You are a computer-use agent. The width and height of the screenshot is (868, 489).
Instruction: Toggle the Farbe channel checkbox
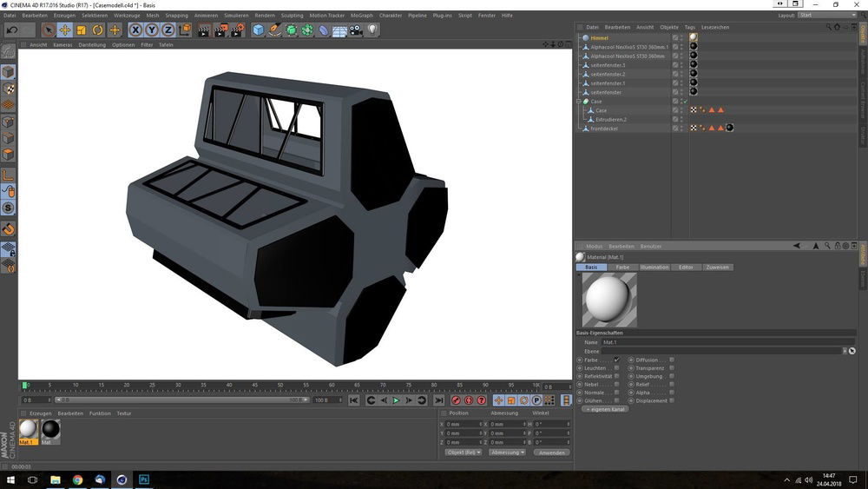coord(616,360)
